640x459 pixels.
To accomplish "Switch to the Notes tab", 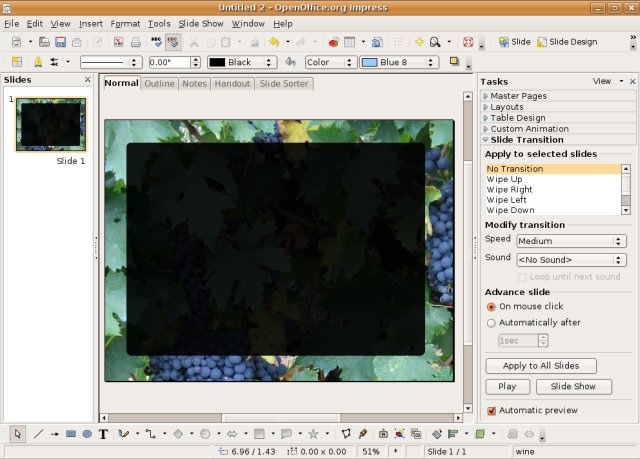I will 194,84.
